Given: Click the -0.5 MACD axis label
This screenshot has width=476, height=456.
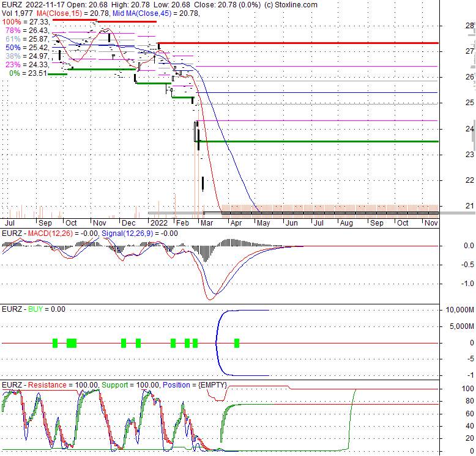Looking at the screenshot, I should tap(467, 265).
